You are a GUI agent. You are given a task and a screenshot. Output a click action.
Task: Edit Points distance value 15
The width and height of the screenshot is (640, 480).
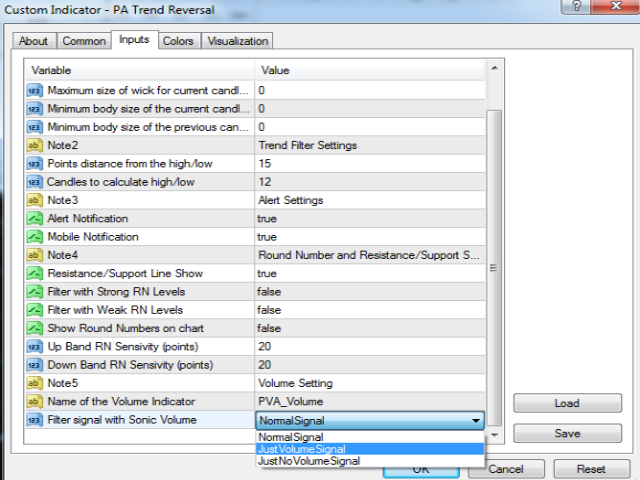[x=370, y=164]
